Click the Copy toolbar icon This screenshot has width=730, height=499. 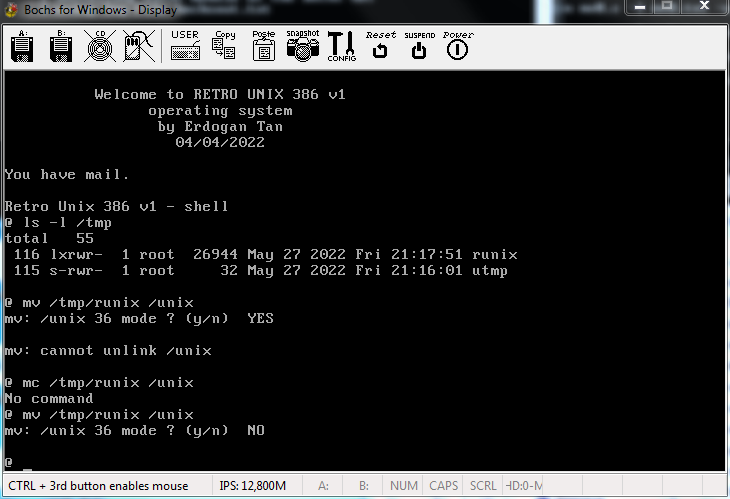click(x=224, y=46)
